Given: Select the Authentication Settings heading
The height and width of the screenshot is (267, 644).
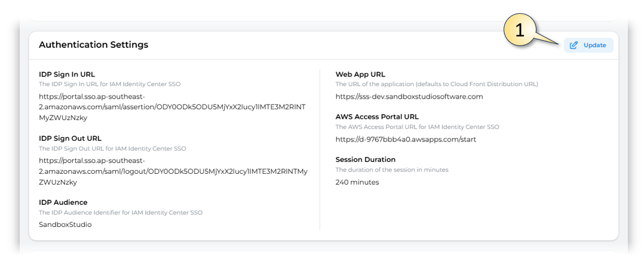Looking at the screenshot, I should pyautogui.click(x=94, y=45).
